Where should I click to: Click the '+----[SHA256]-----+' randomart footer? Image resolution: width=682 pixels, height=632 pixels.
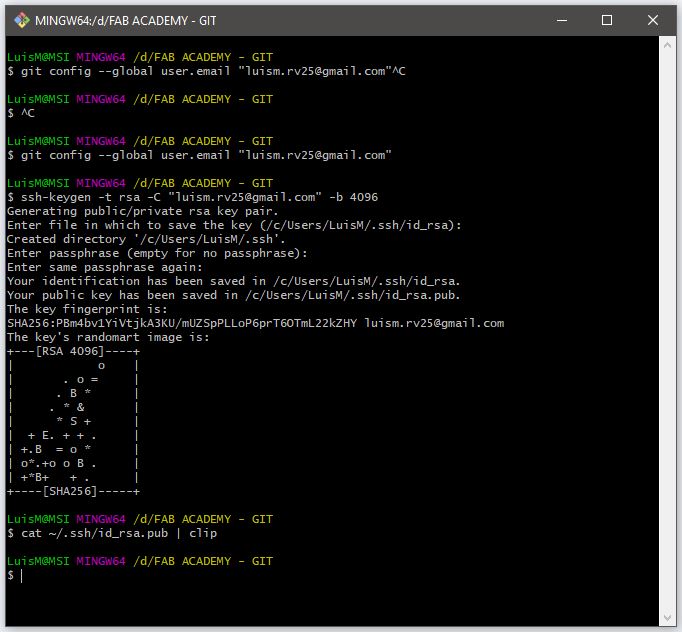pyautogui.click(x=73, y=491)
